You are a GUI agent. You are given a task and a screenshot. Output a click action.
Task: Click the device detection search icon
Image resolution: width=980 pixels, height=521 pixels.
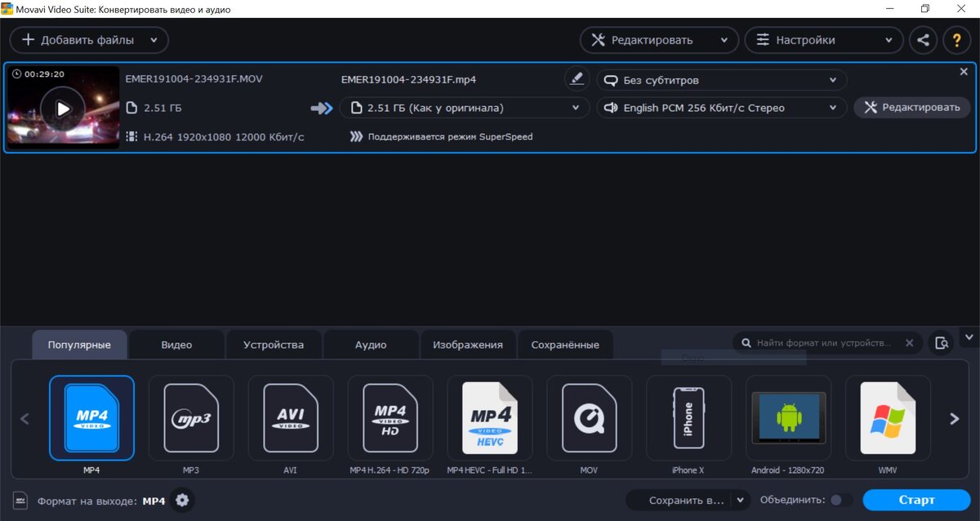tap(942, 343)
